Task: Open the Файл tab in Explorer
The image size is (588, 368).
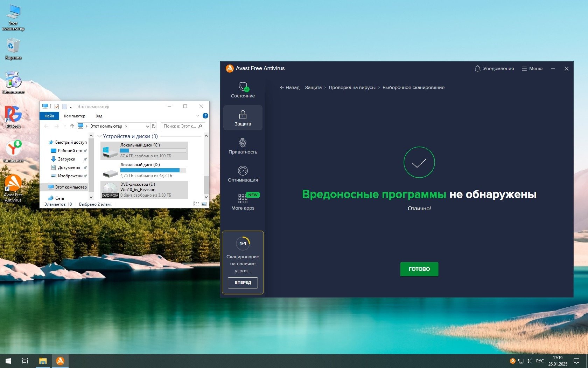Action: pyautogui.click(x=49, y=116)
